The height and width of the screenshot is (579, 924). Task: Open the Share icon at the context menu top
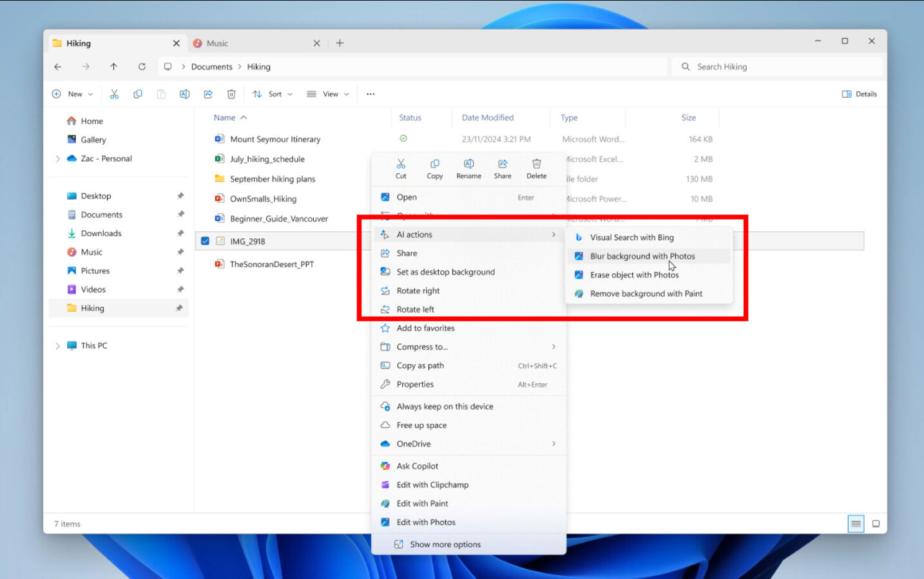tap(503, 167)
